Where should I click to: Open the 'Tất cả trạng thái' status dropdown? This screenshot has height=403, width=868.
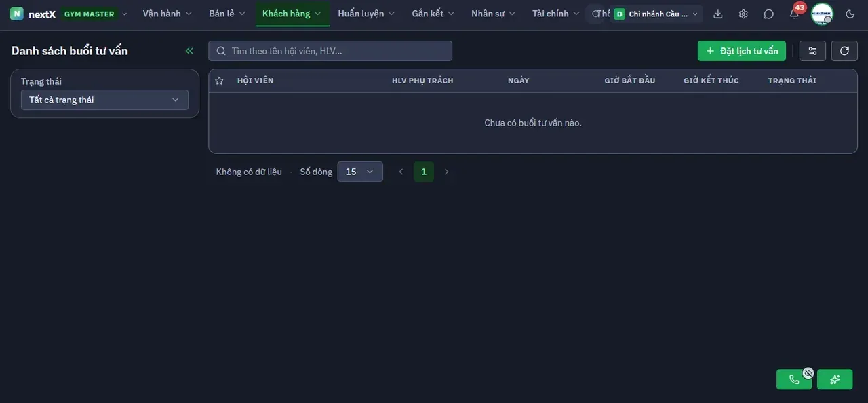point(104,100)
